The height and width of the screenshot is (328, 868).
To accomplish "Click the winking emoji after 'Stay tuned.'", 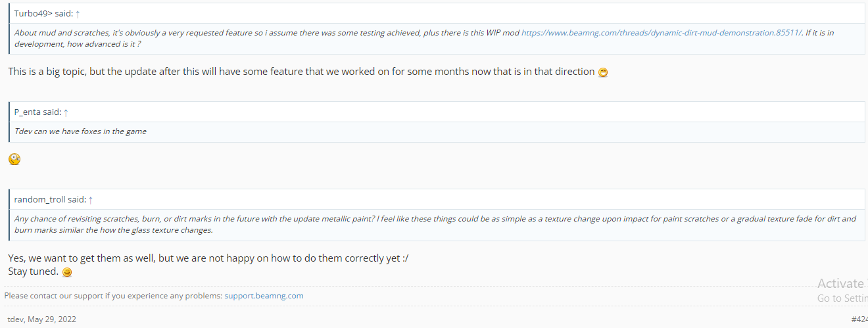I will point(66,272).
